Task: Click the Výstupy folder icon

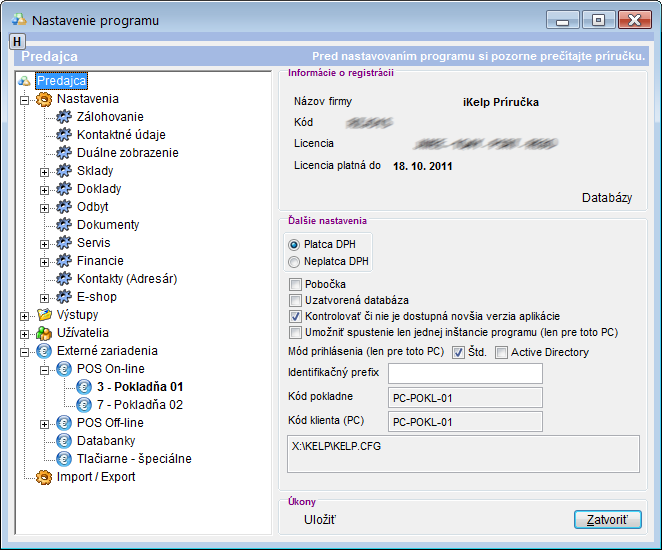Action: [44, 315]
